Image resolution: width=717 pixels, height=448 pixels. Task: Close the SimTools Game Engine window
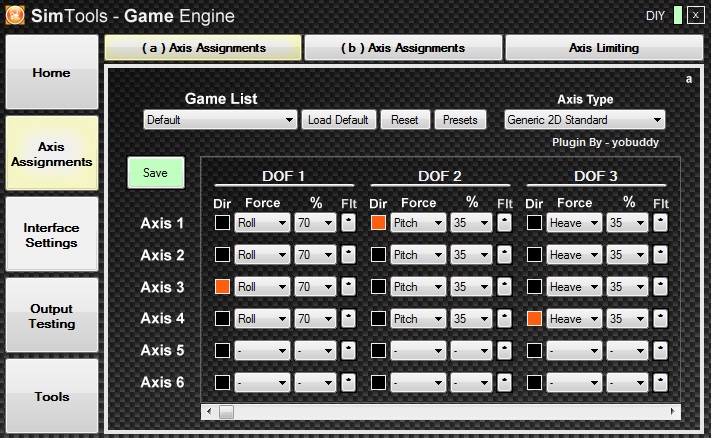(x=696, y=16)
